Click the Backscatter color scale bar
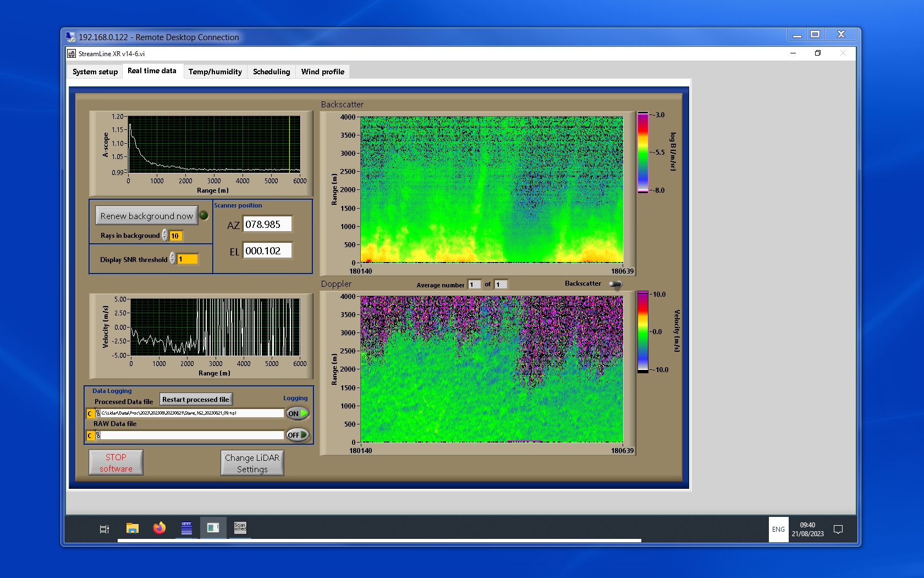 (x=642, y=152)
